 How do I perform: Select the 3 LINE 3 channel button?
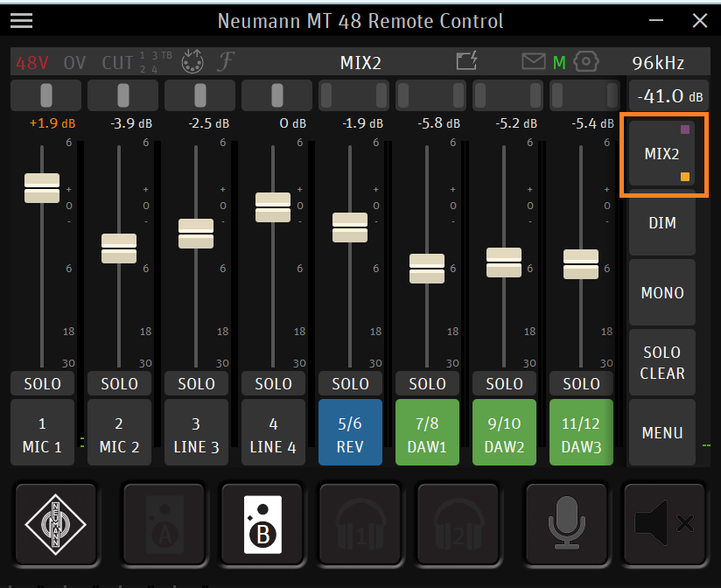[x=196, y=432]
